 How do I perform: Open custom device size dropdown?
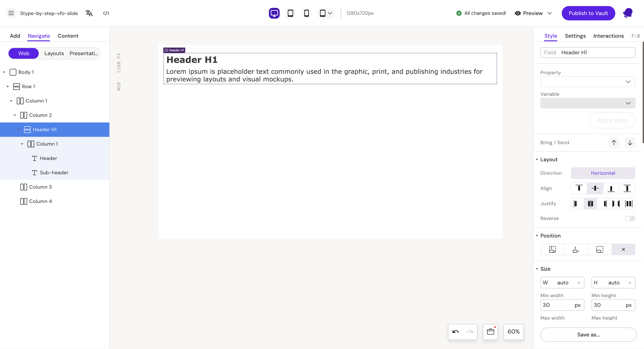326,13
